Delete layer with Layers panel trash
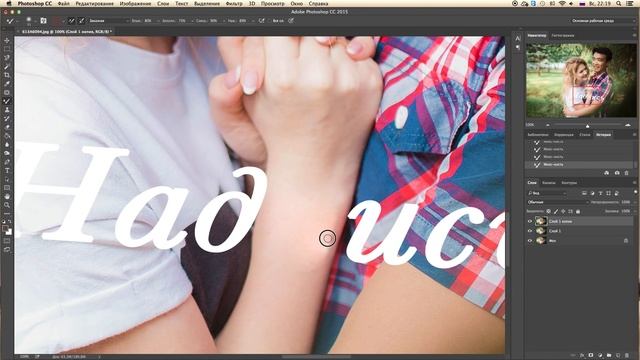 click(627, 356)
